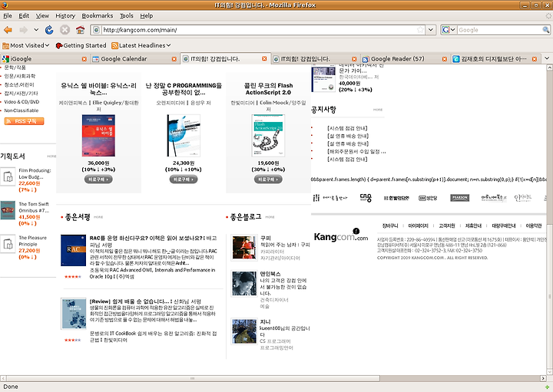
Task: Click the Firefox logo in title bar
Action: tap(5, 5)
